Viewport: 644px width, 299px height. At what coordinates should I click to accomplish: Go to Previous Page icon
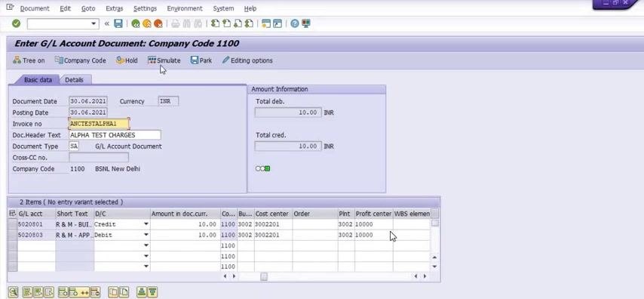226,24
